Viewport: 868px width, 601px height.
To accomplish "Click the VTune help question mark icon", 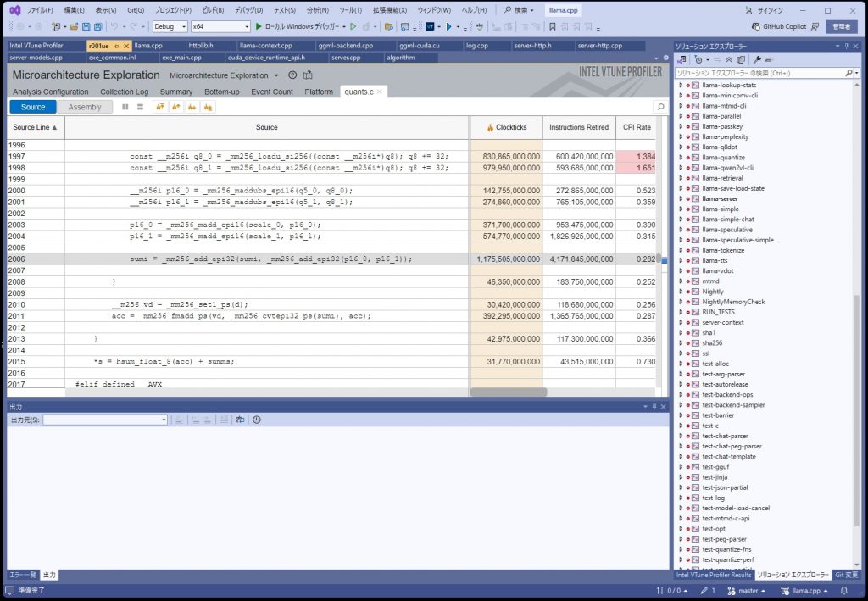I will (x=292, y=75).
